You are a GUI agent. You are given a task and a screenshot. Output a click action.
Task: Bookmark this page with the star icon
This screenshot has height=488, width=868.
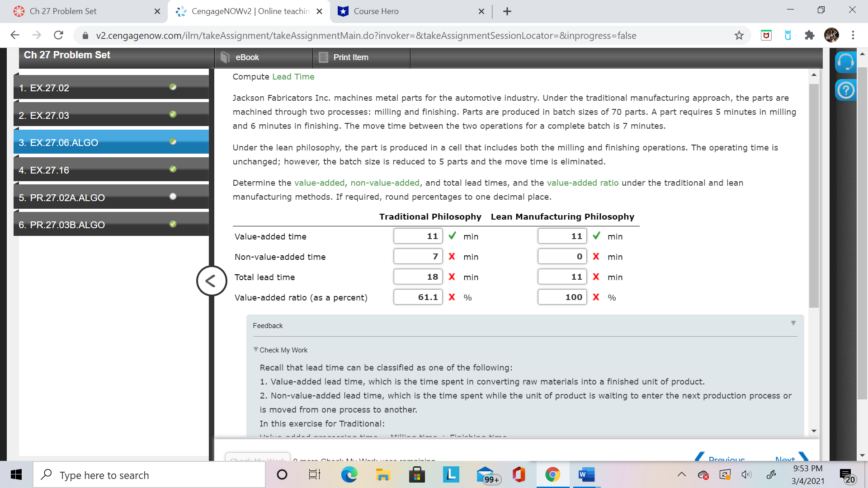739,35
